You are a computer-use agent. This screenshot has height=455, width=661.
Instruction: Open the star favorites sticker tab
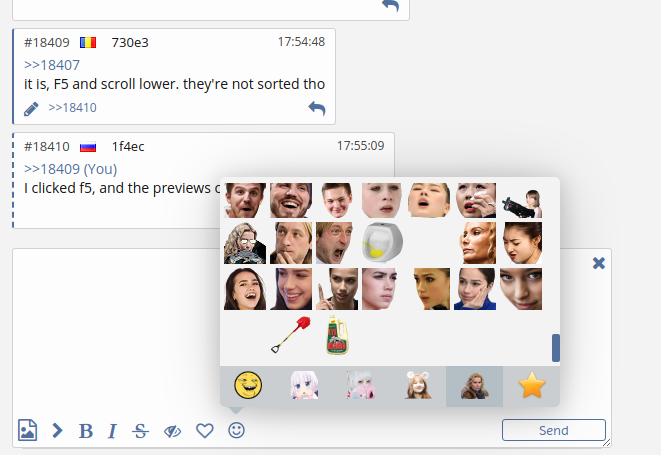coord(531,386)
